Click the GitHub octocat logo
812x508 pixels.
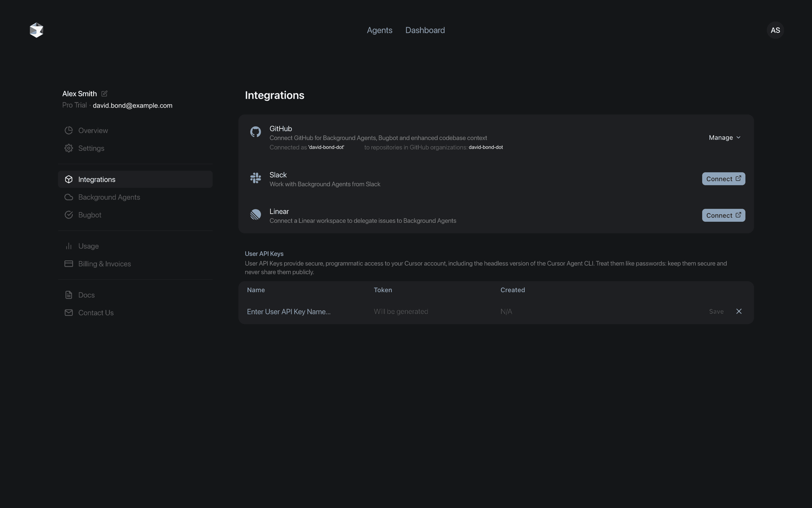[x=255, y=132]
